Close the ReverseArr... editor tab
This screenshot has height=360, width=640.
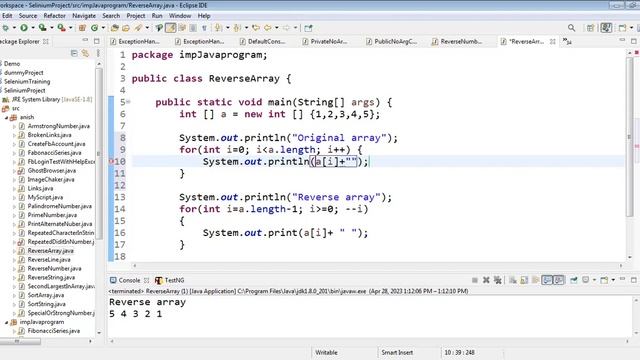point(553,41)
